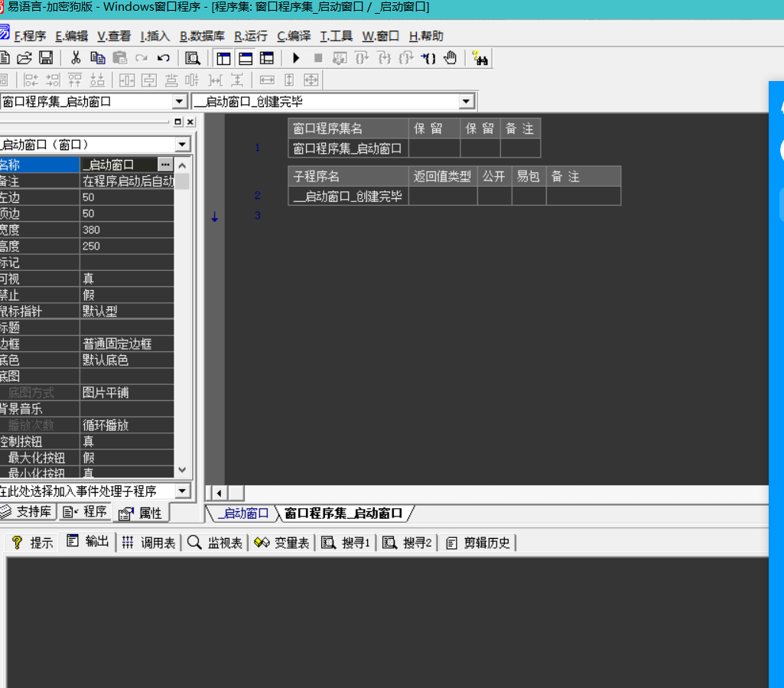
Task: Click the ... button beside 名称 property
Action: tap(164, 164)
